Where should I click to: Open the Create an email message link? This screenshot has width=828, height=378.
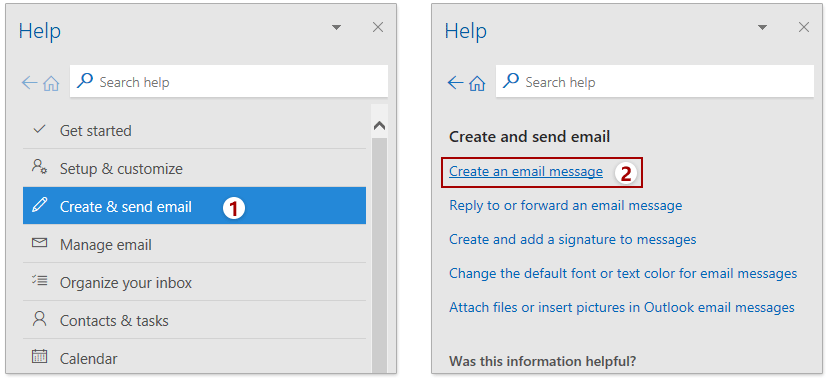pyautogui.click(x=525, y=172)
